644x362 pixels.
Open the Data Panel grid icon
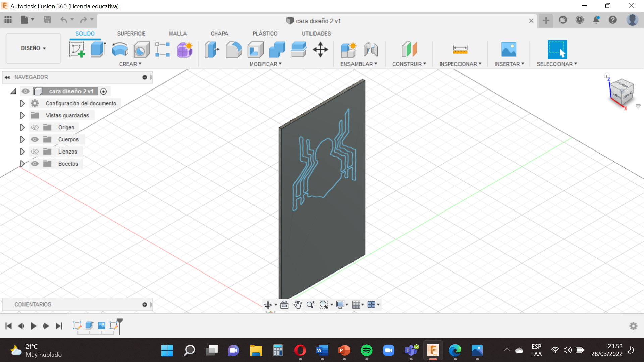pyautogui.click(x=8, y=20)
